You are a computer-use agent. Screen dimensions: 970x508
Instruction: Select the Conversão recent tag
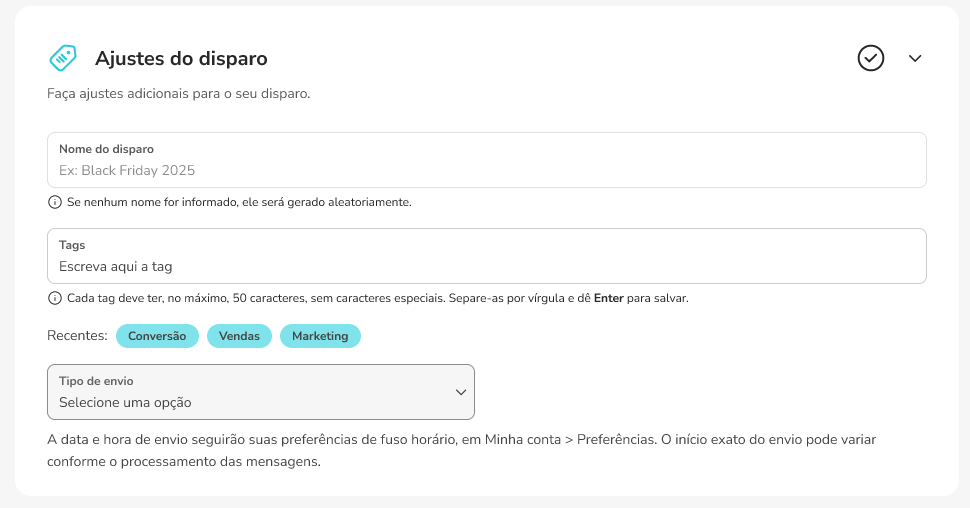pos(157,336)
